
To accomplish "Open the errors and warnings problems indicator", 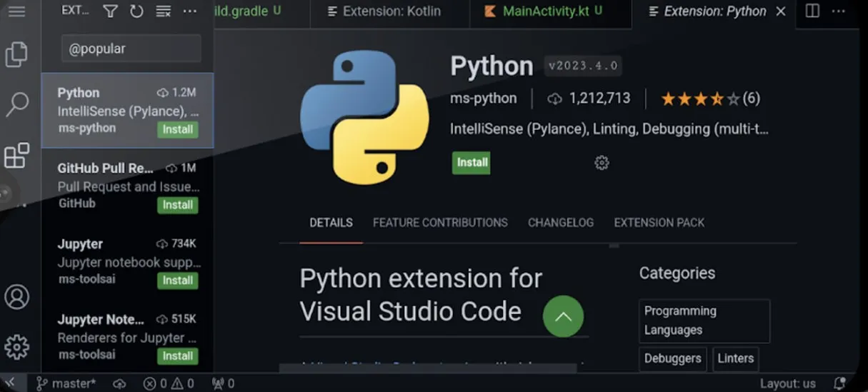I will (x=169, y=383).
